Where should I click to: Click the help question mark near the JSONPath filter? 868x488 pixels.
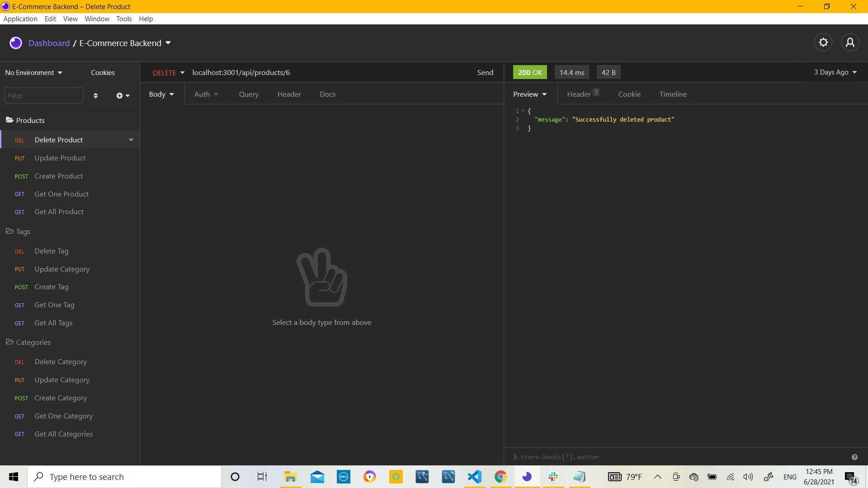click(854, 457)
